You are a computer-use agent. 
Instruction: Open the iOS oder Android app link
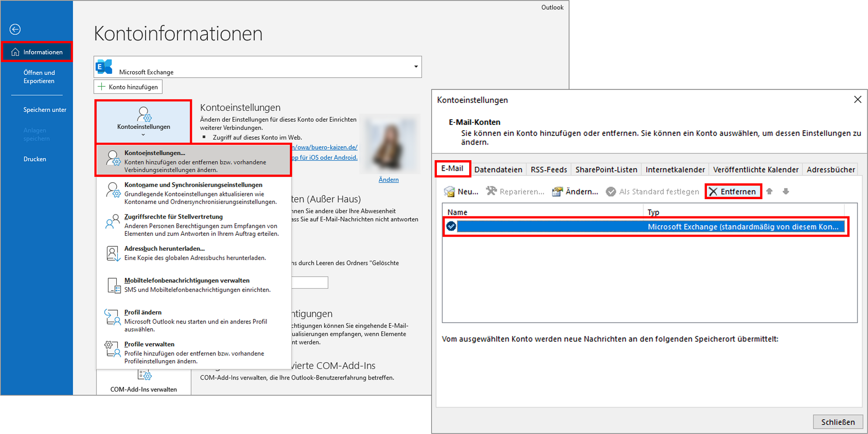pyautogui.click(x=325, y=157)
